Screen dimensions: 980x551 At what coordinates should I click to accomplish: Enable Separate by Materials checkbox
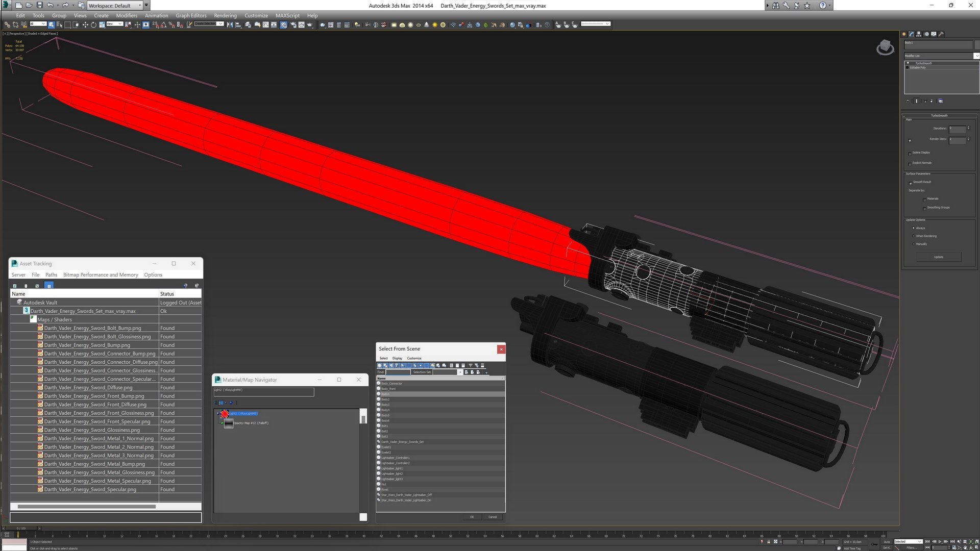(x=924, y=199)
